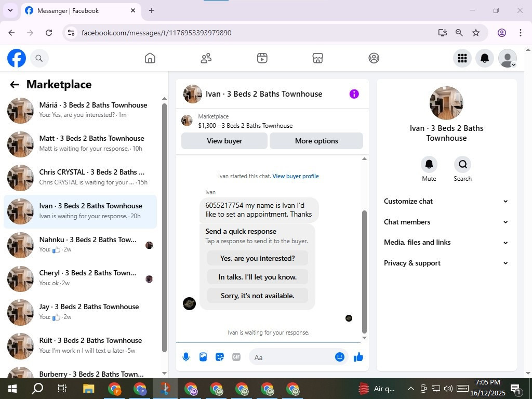Send a thumbs-up like

tap(358, 357)
